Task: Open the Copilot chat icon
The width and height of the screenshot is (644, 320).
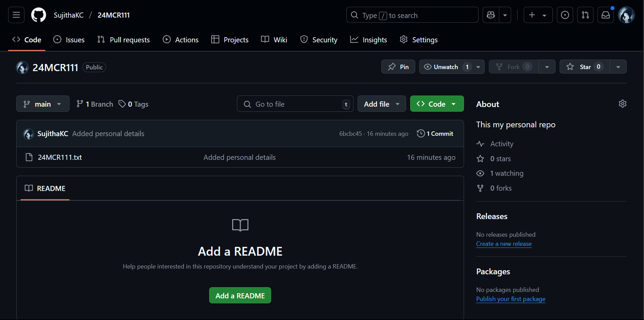Action: click(491, 15)
